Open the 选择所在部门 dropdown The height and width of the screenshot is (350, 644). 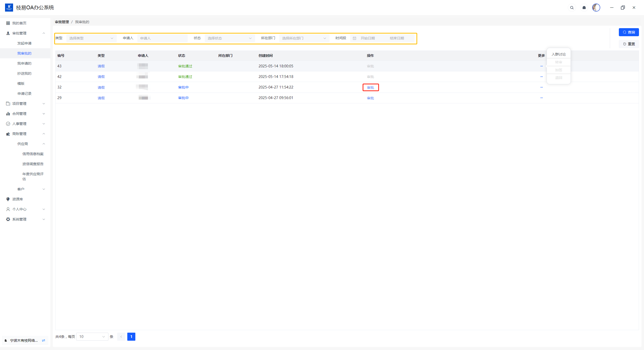pyautogui.click(x=304, y=38)
